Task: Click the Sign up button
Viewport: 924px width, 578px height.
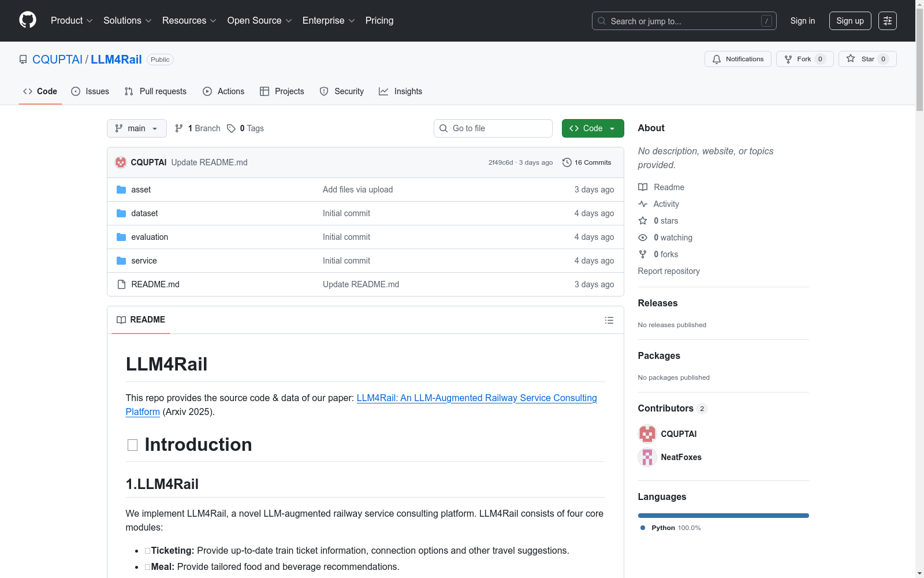Action: click(x=850, y=21)
